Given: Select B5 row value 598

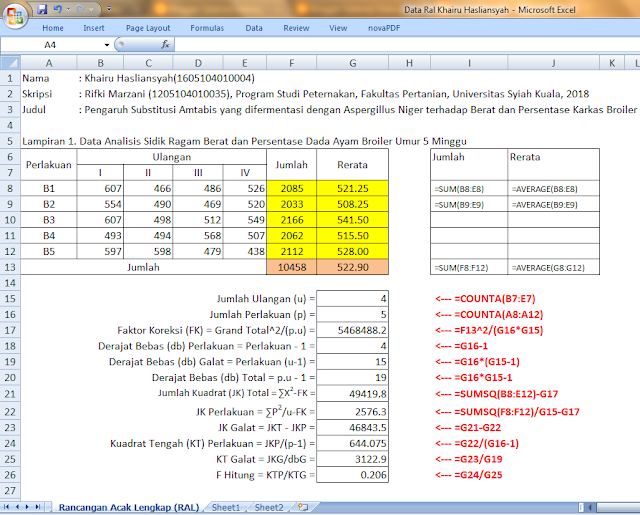Looking at the screenshot, I should point(148,251).
